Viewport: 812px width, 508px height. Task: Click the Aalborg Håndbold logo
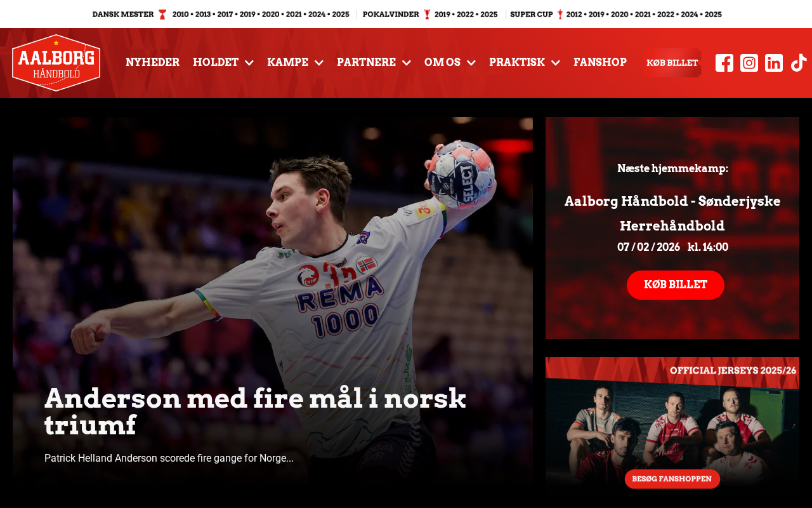56,63
